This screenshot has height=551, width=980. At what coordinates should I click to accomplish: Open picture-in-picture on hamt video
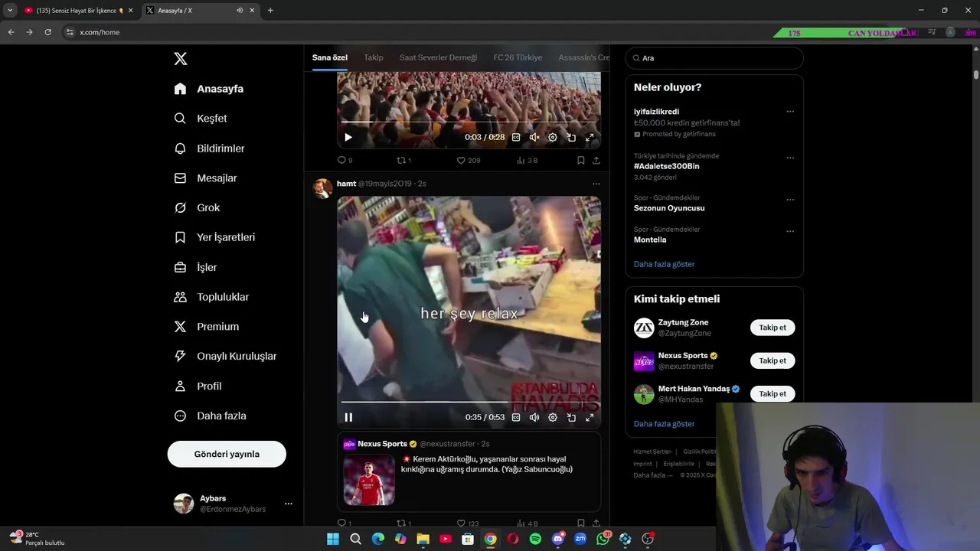point(571,418)
